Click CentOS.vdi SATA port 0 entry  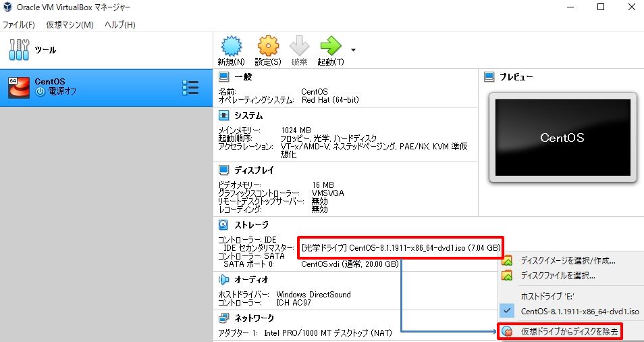[350, 264]
